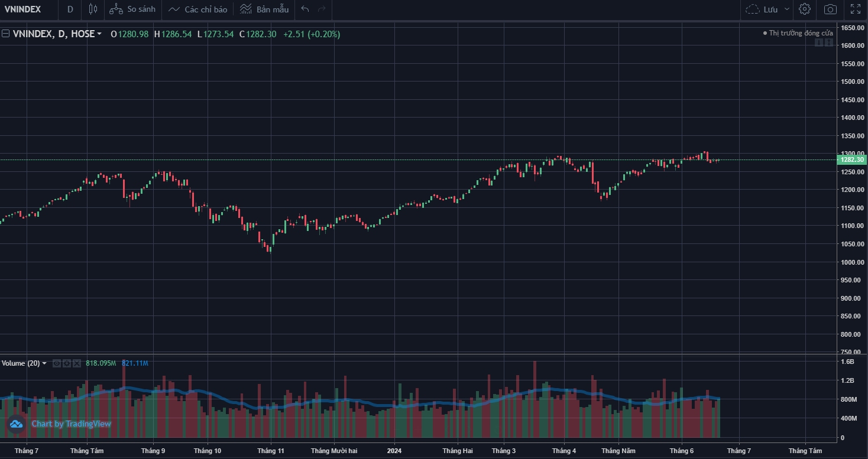
Task: Click the 1650.00 price axis label
Action: point(853,28)
